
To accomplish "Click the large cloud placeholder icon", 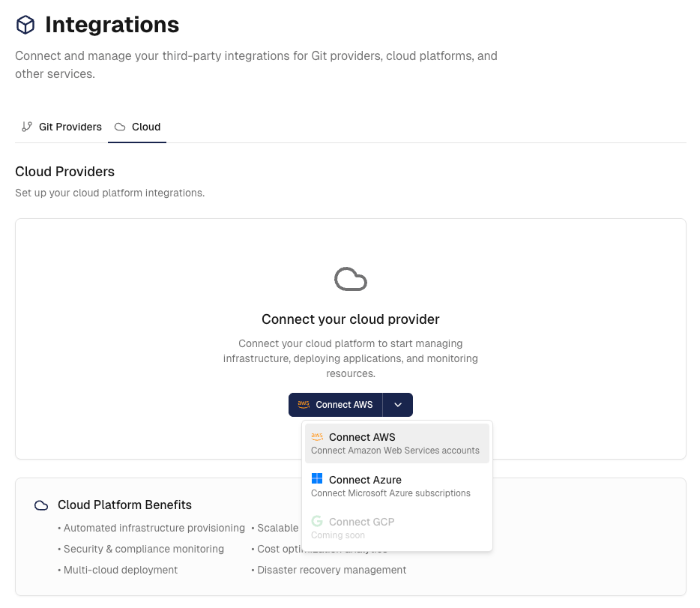I will [350, 279].
